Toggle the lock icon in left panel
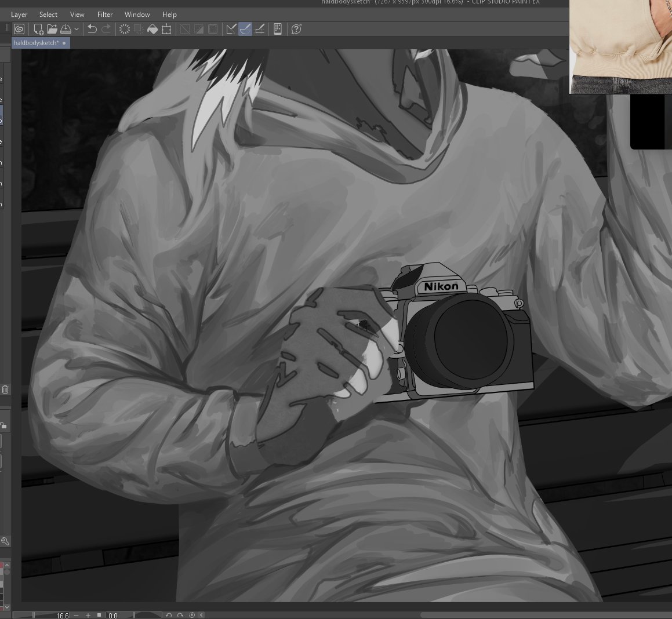The height and width of the screenshot is (619, 672). click(3, 425)
